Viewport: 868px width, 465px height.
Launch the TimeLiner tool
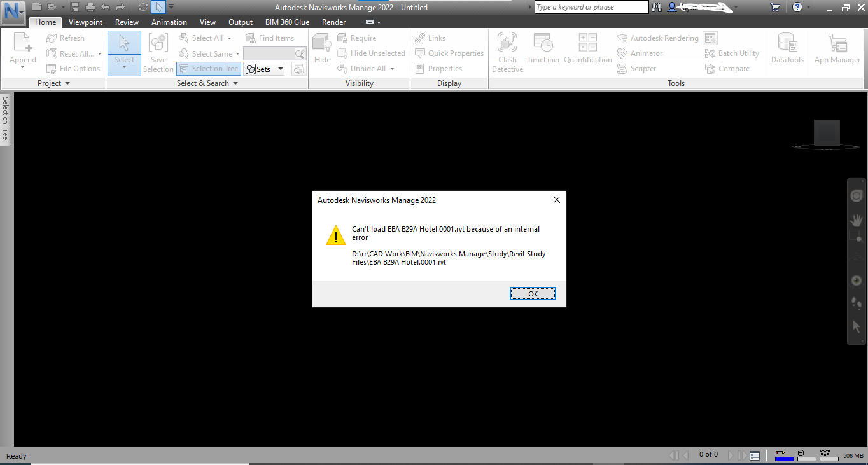pos(543,48)
